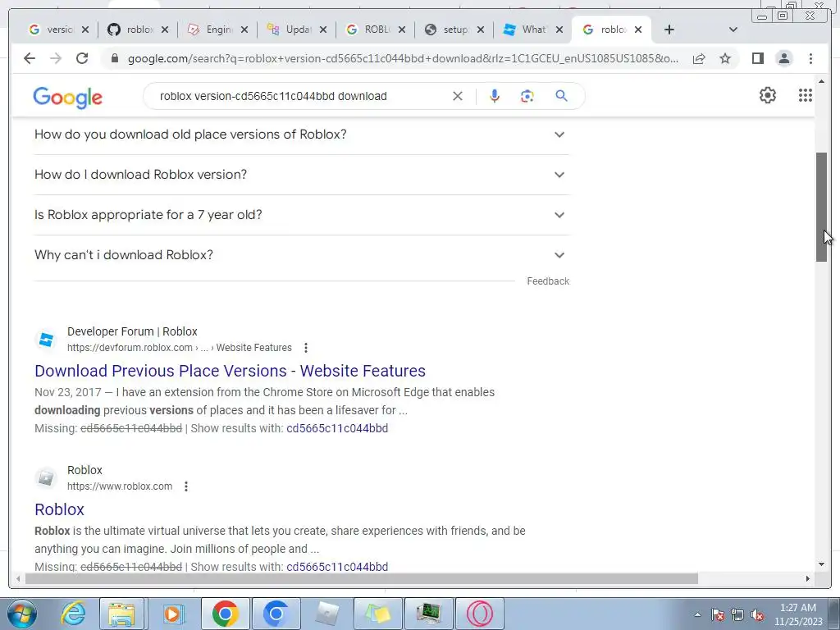Clear the search box with the X icon

[x=458, y=96]
